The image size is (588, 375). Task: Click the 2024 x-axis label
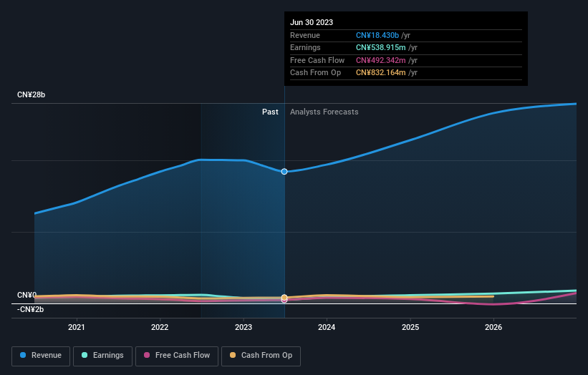(327, 327)
